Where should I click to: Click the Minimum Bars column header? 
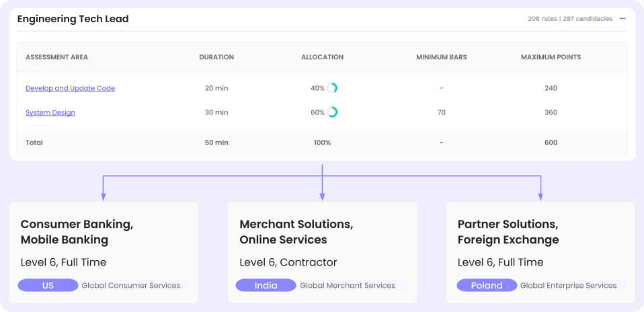point(441,57)
